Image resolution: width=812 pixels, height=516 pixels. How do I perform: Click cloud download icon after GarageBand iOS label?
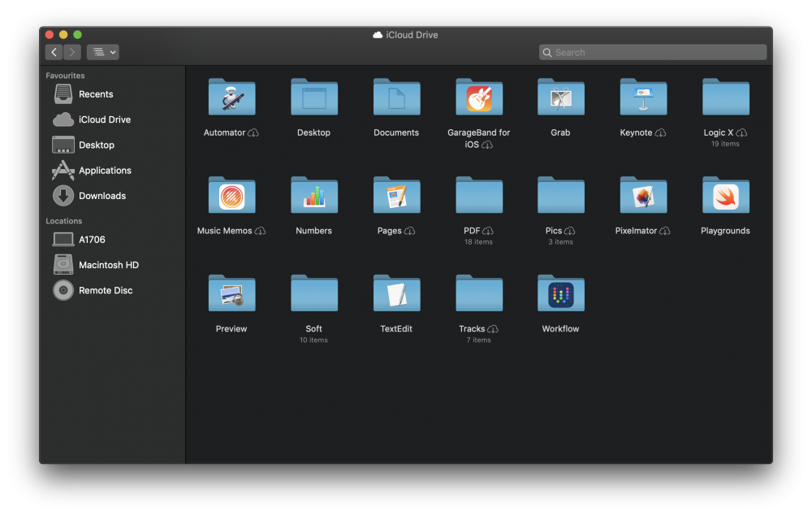point(486,145)
